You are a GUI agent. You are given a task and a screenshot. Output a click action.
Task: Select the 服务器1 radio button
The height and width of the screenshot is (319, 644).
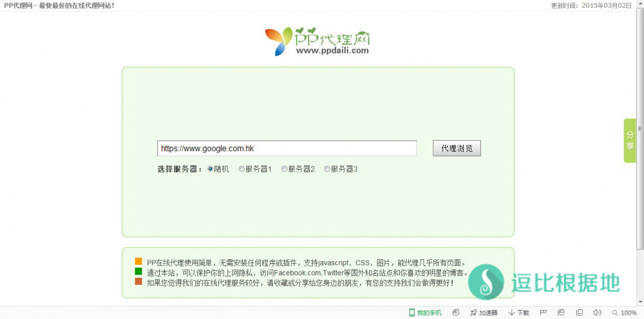click(241, 169)
